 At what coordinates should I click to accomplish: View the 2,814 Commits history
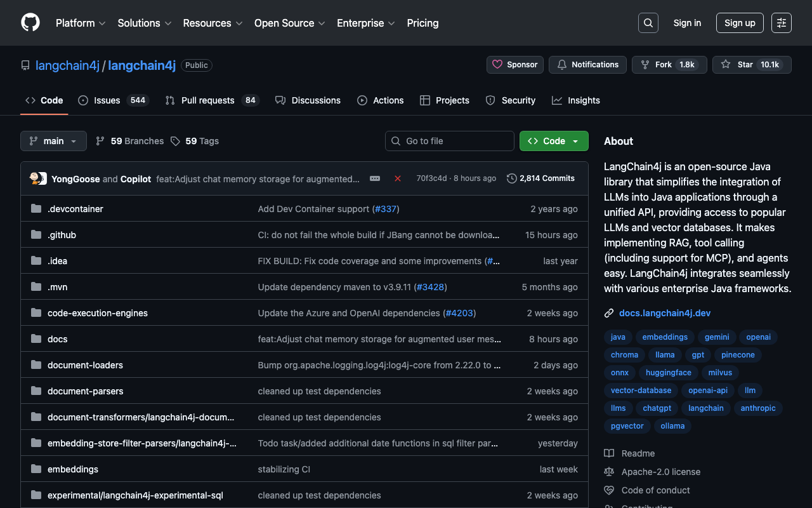[x=540, y=178]
